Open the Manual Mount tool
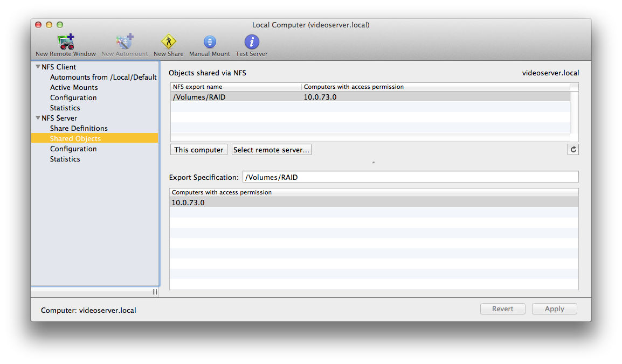Screen dimensions: 622x364 tap(210, 45)
